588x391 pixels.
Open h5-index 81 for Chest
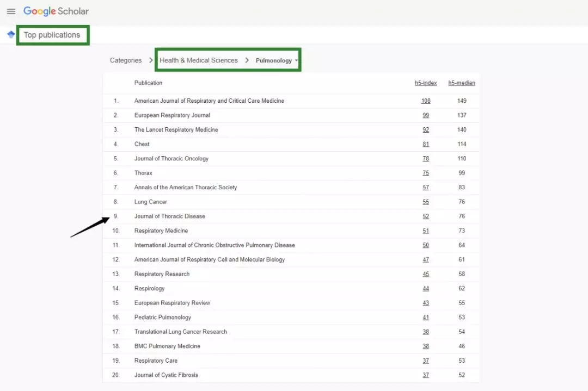coord(426,144)
